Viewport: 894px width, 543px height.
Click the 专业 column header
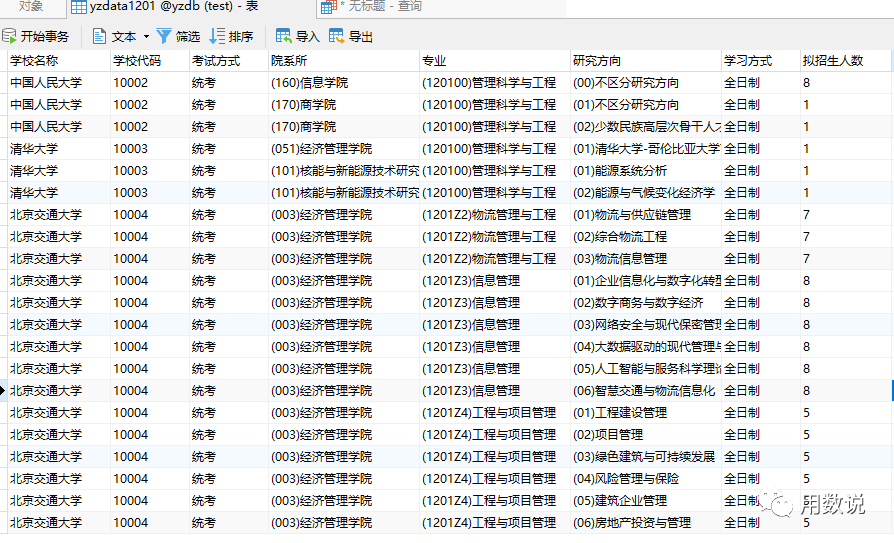coord(495,60)
